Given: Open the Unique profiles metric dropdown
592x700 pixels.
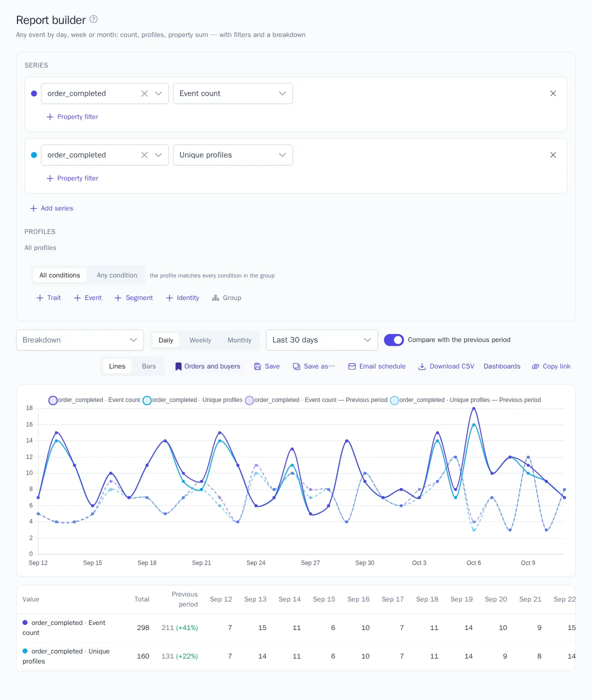Looking at the screenshot, I should coord(233,155).
